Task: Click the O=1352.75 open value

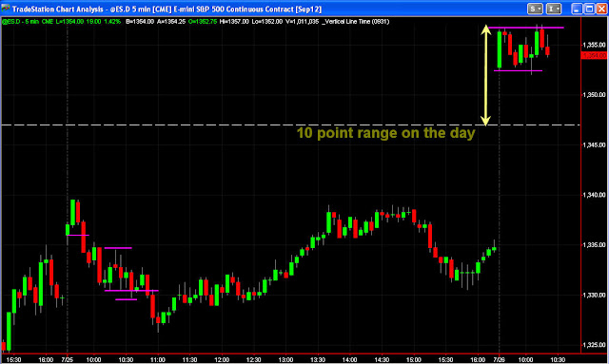Action: (203, 22)
